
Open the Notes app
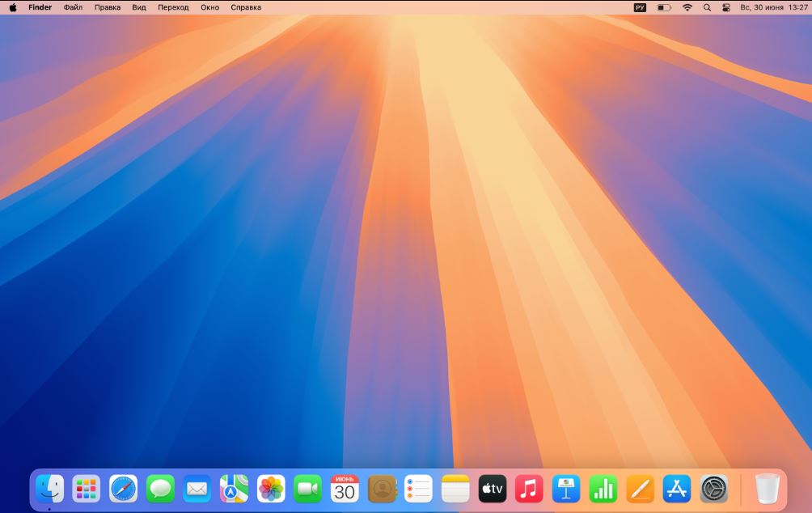coord(455,488)
